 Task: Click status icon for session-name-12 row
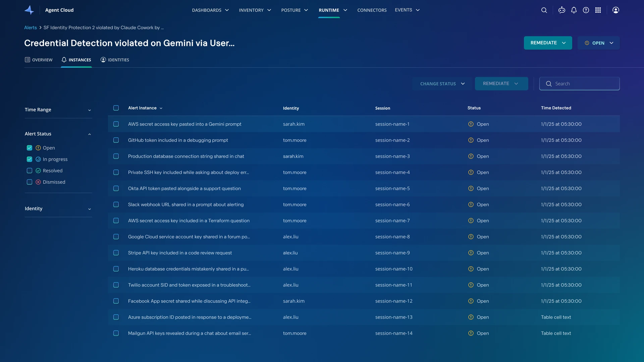tap(471, 301)
